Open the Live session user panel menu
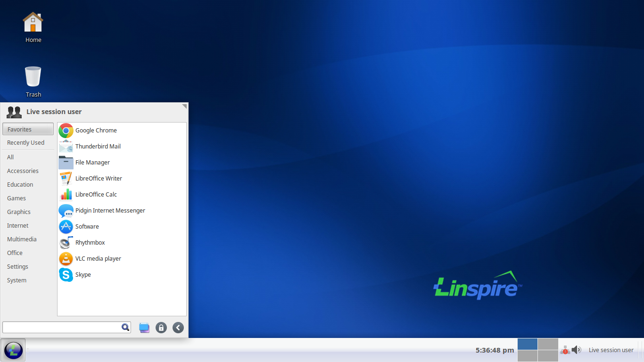The image size is (644, 362). (x=611, y=350)
